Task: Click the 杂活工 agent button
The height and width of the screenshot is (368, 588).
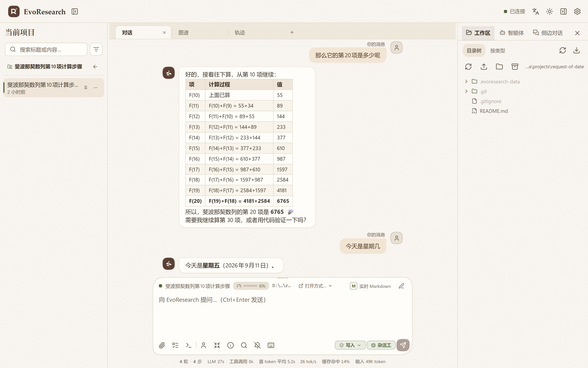Action: pos(381,345)
